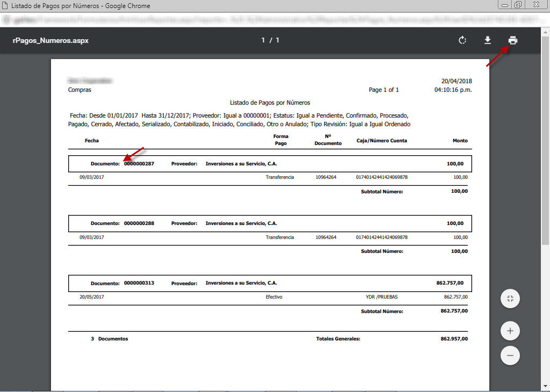Focus the browser address bar
The width and height of the screenshot is (550, 392).
tap(269, 20)
